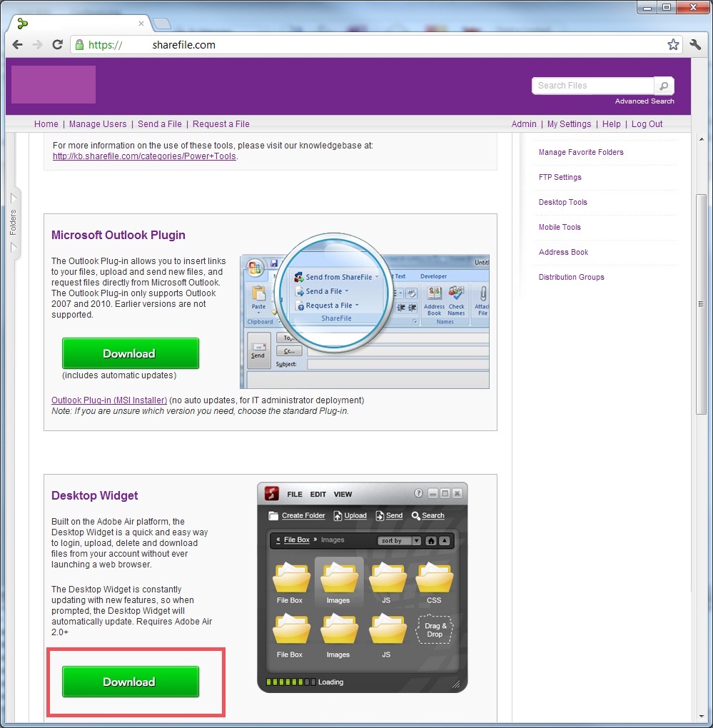Click the magnifier search files button
Screen dimensions: 713x728
[664, 86]
